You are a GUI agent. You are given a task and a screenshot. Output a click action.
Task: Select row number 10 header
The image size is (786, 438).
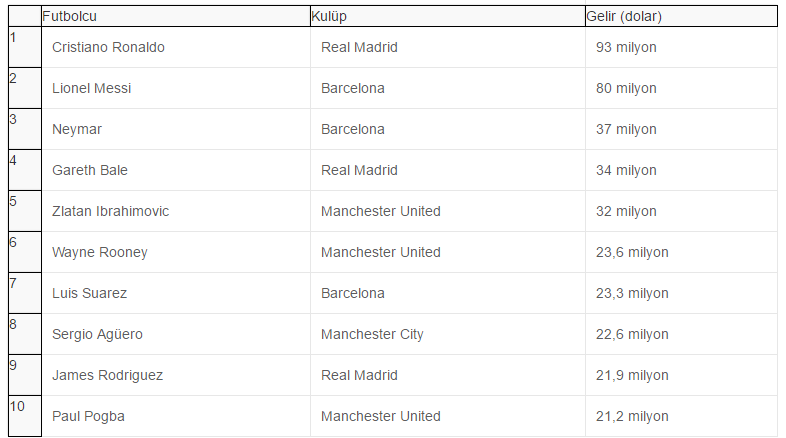click(x=25, y=416)
